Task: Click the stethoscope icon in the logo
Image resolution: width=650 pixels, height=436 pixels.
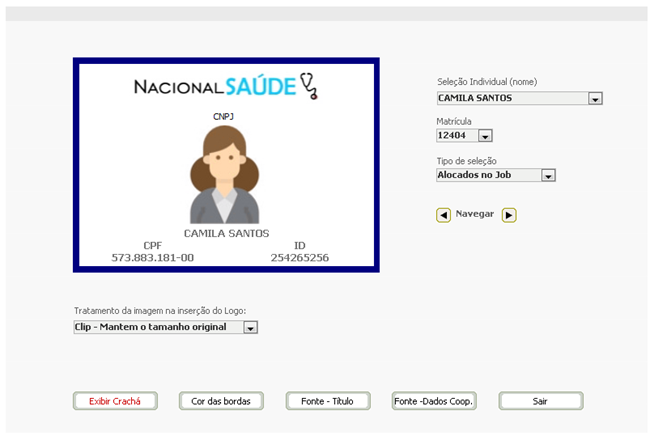Action: tap(309, 86)
